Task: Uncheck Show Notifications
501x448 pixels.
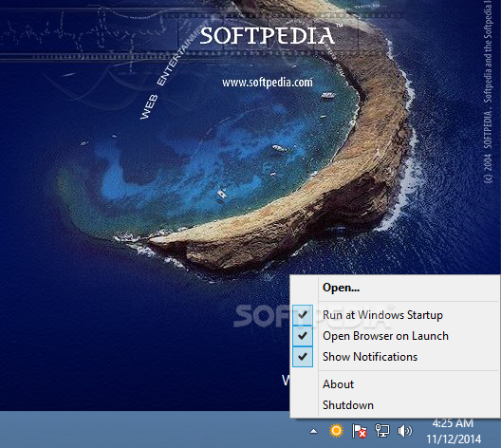Action: pos(395,357)
